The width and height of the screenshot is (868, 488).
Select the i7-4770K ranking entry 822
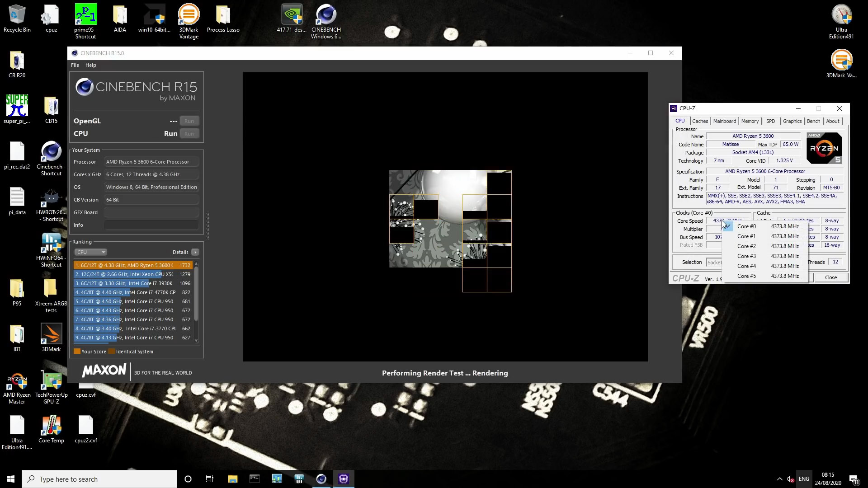pos(133,292)
